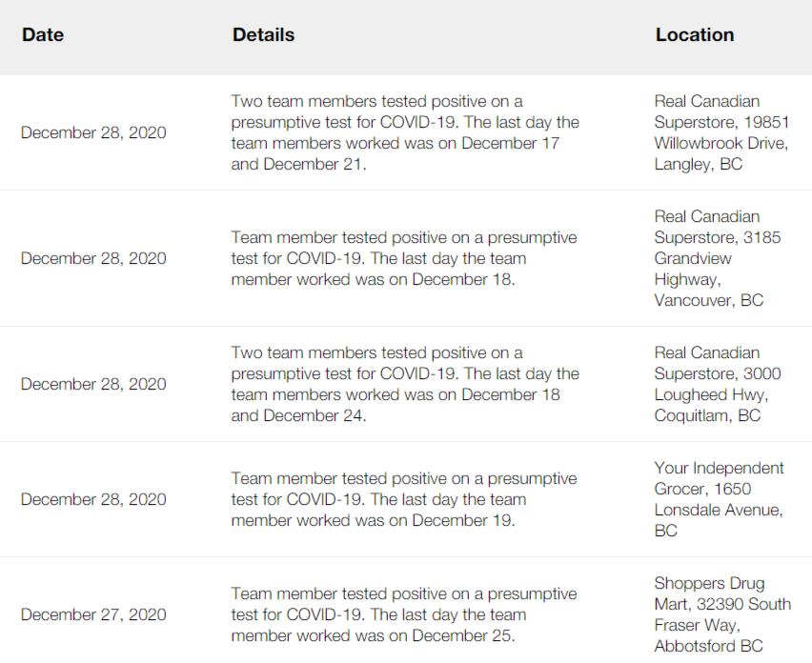Click the Location column header
Viewport: 812px width, 663px height.
694,35
